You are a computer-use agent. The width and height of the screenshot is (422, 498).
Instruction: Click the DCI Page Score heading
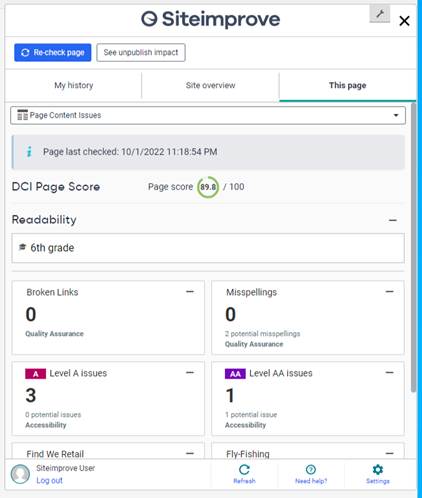pyautogui.click(x=56, y=187)
